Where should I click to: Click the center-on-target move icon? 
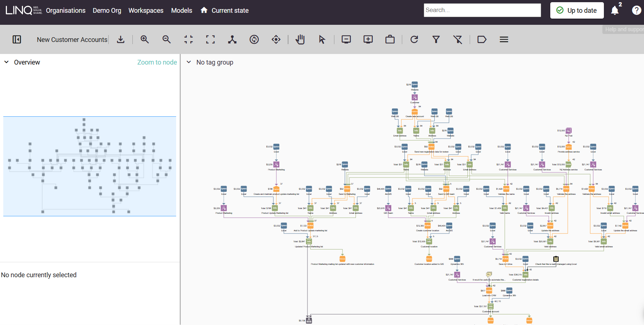click(276, 39)
